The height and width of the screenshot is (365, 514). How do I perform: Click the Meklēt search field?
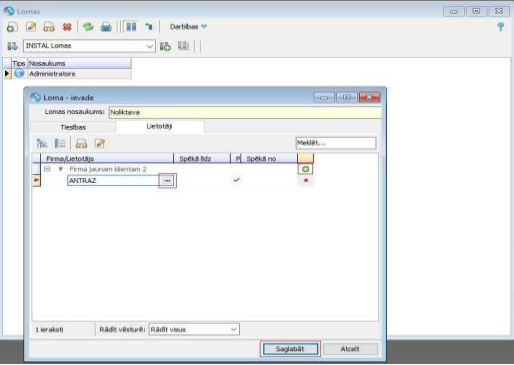point(336,143)
